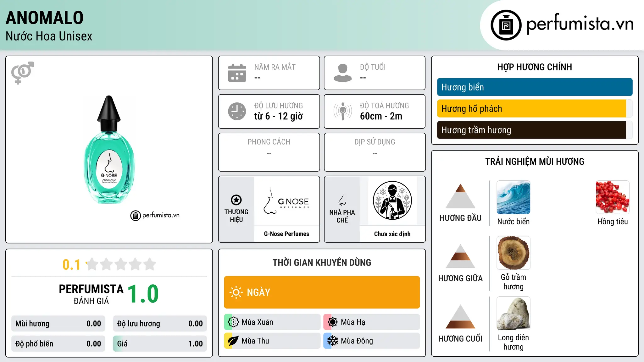Click the nose icon above Nhà pha chế

click(x=342, y=200)
